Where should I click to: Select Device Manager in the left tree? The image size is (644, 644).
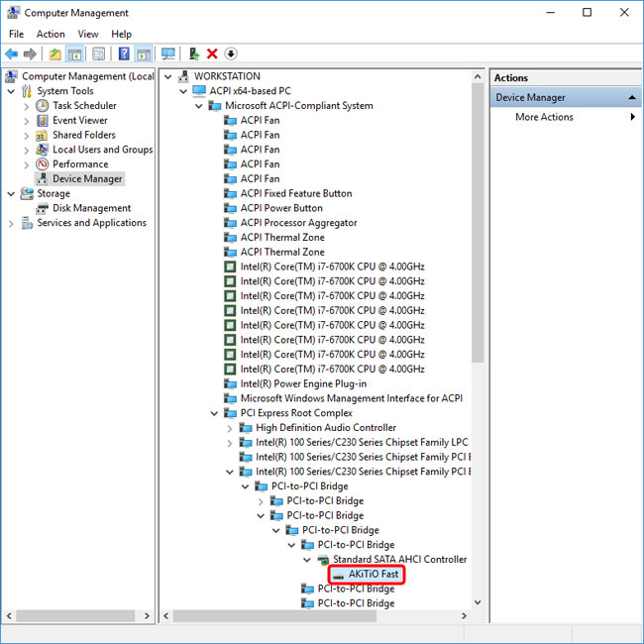pyautogui.click(x=87, y=179)
